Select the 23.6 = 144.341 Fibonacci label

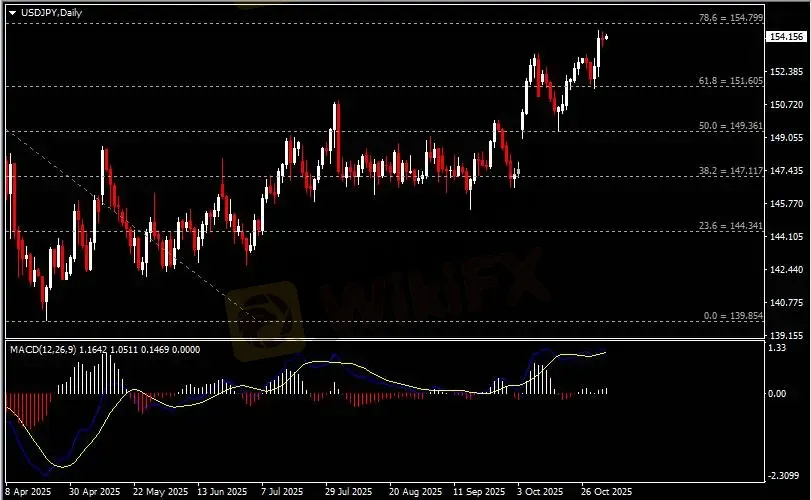pyautogui.click(x=730, y=226)
